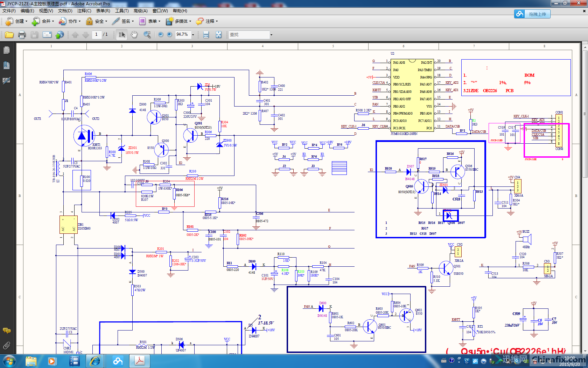Expand the Sign dropdown arrow
This screenshot has width=588, height=368.
coord(133,21)
